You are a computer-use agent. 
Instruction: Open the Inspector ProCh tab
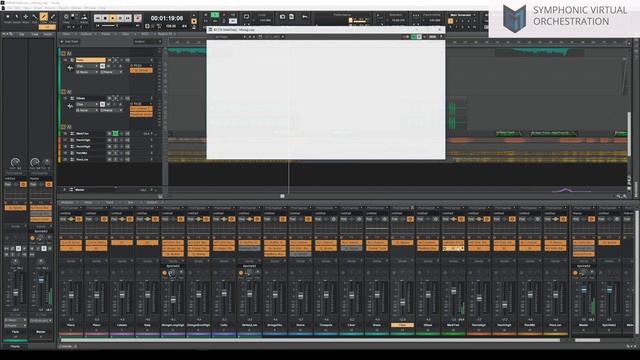coord(48,34)
